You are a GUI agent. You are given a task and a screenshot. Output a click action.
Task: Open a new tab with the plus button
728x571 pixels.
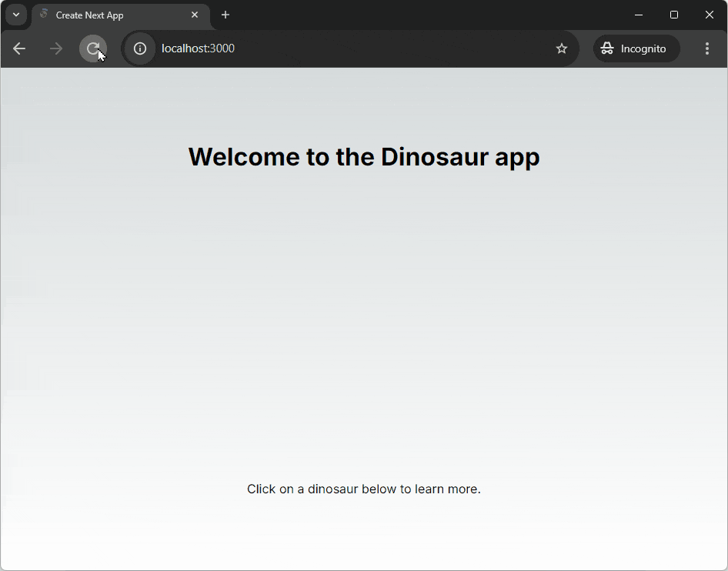(225, 15)
